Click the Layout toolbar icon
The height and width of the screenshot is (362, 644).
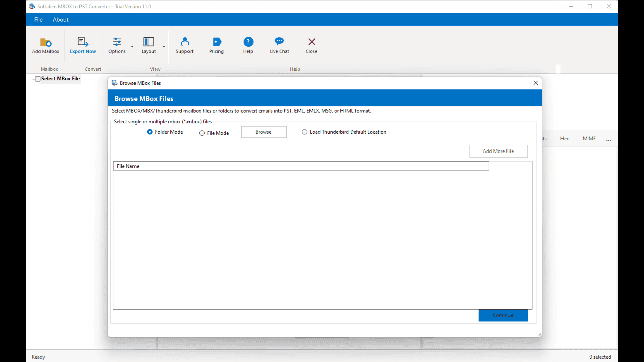(149, 42)
